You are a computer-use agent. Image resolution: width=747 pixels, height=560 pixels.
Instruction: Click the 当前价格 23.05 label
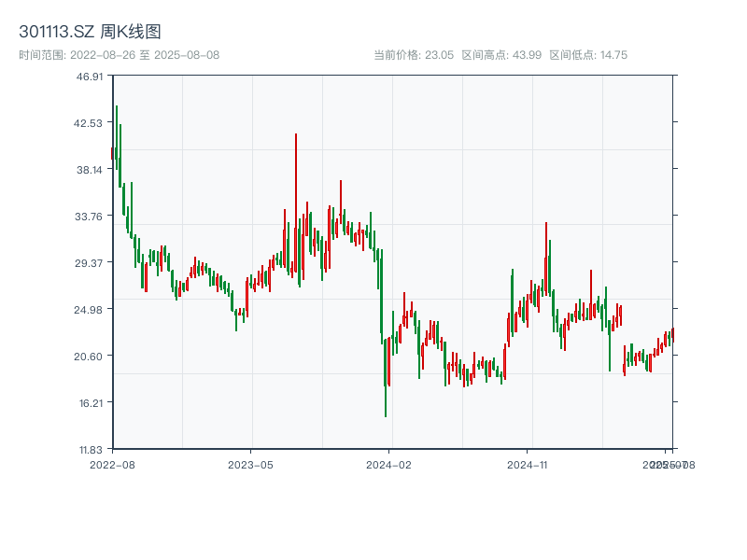413,55
